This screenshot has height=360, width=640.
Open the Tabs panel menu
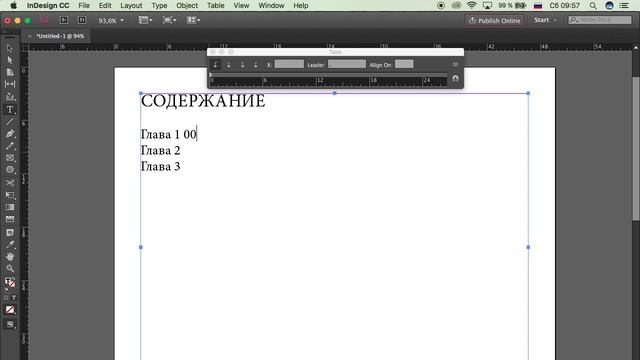455,64
